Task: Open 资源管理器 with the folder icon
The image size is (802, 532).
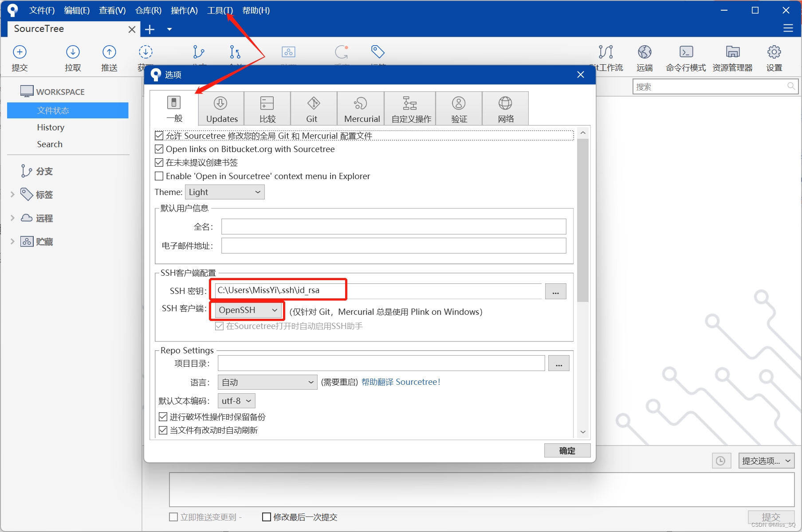Action: [x=732, y=57]
